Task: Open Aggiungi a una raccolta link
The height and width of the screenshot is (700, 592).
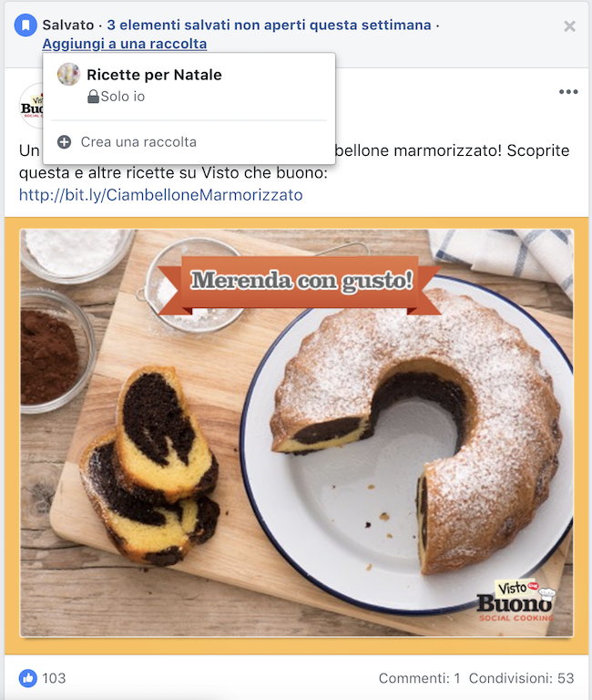Action: coord(125,44)
